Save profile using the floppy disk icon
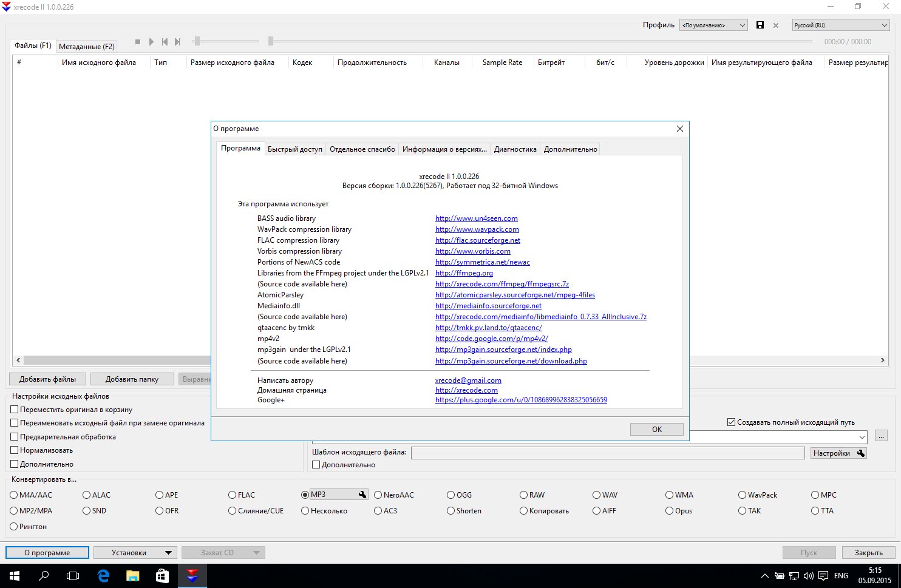 pyautogui.click(x=760, y=25)
